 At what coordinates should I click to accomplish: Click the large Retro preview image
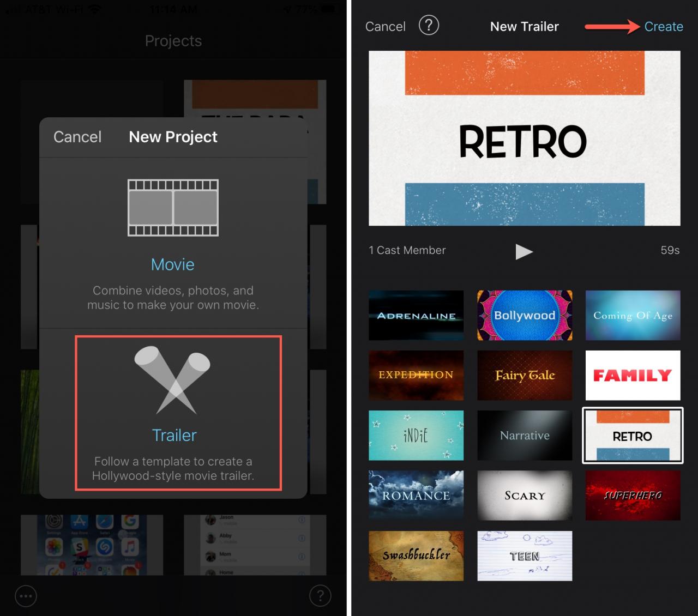tap(525, 138)
